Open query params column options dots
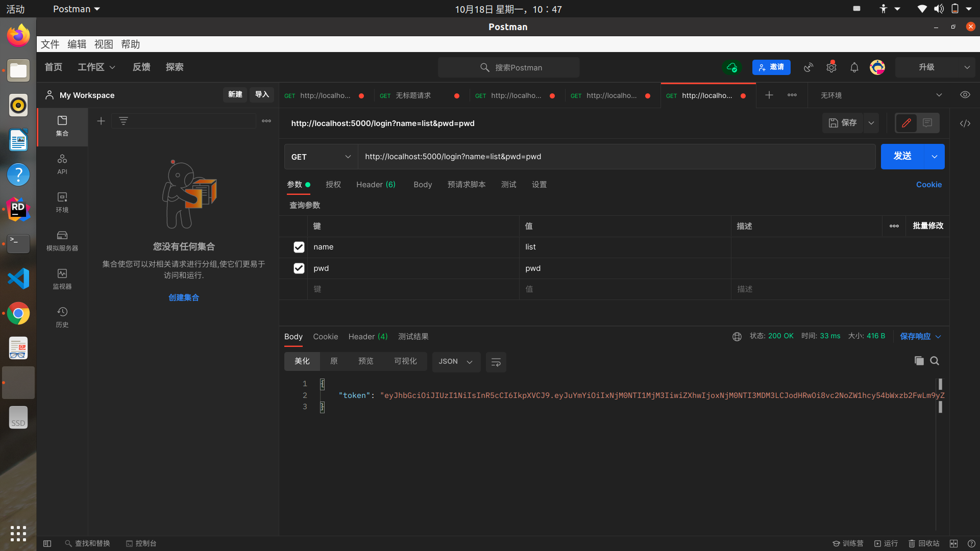This screenshot has height=551, width=980. [894, 226]
